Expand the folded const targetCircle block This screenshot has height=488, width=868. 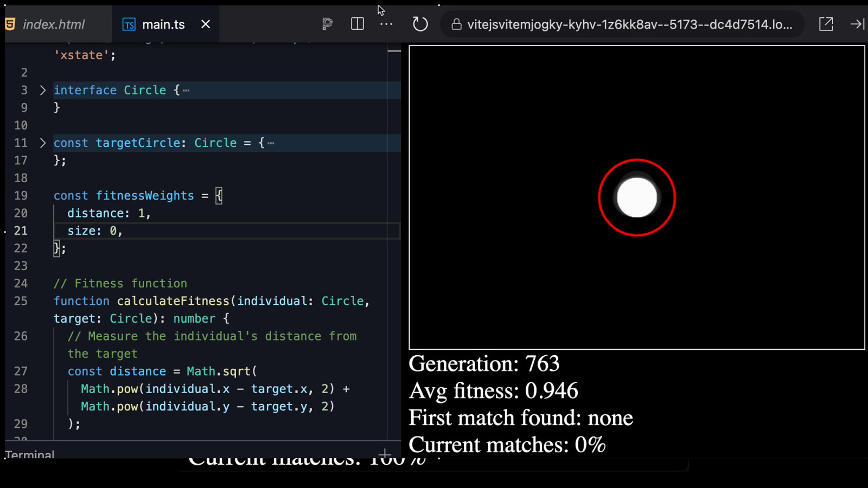(43, 143)
